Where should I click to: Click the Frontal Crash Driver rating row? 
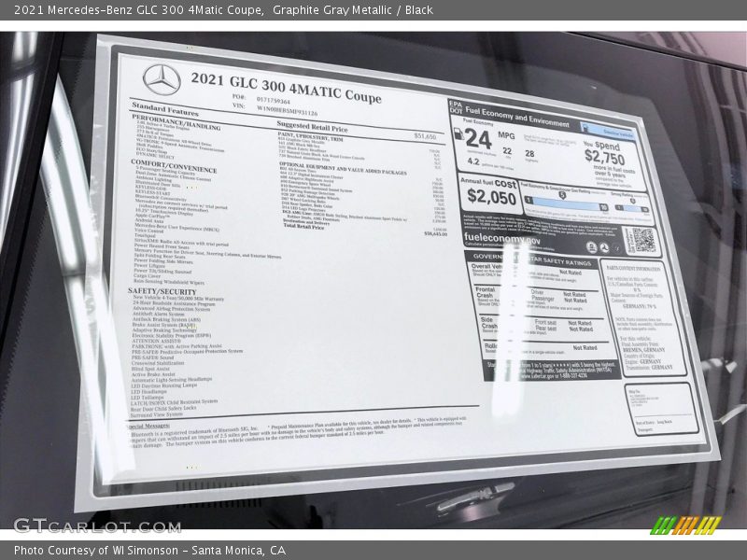(x=557, y=293)
